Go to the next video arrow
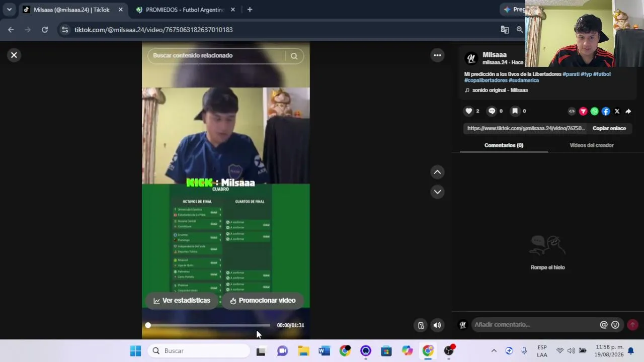The image size is (644, 362). pos(437,192)
